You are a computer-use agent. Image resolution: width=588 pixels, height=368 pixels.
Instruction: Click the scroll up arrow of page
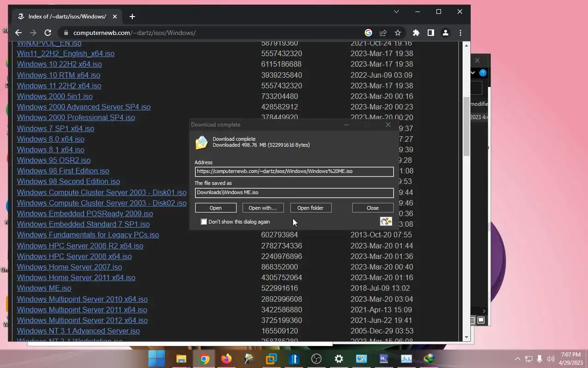(x=466, y=45)
